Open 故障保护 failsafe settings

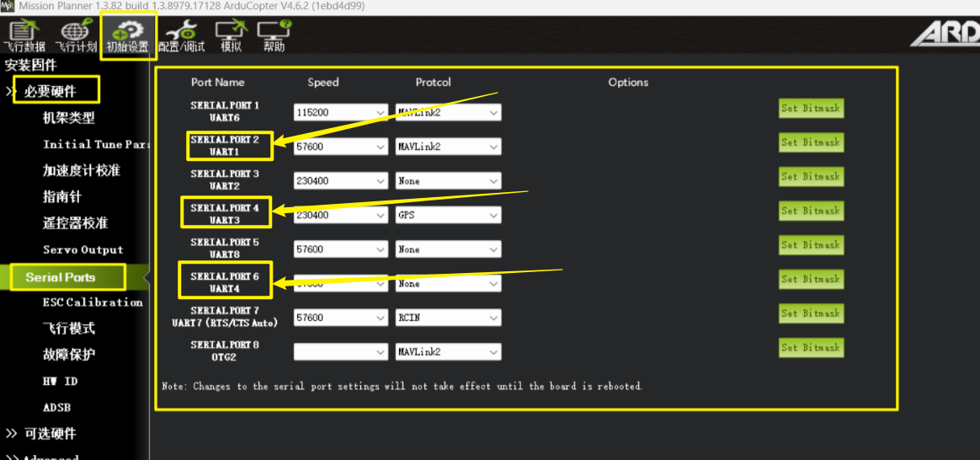coord(69,355)
